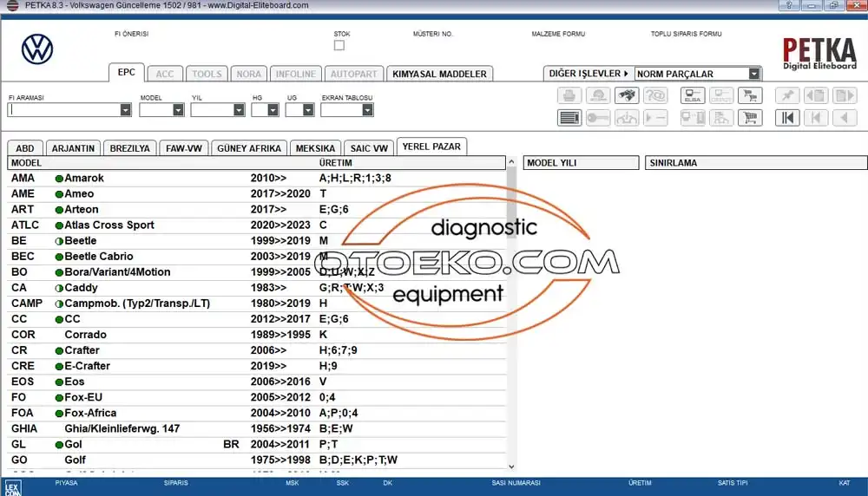Click the binoculars search icon
This screenshot has height=496, width=868.
click(x=627, y=96)
